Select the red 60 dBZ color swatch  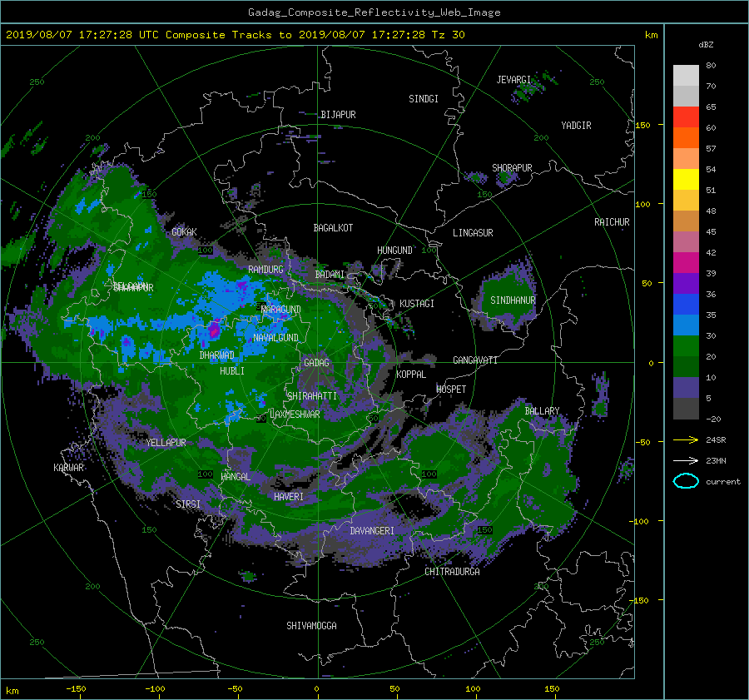686,117
